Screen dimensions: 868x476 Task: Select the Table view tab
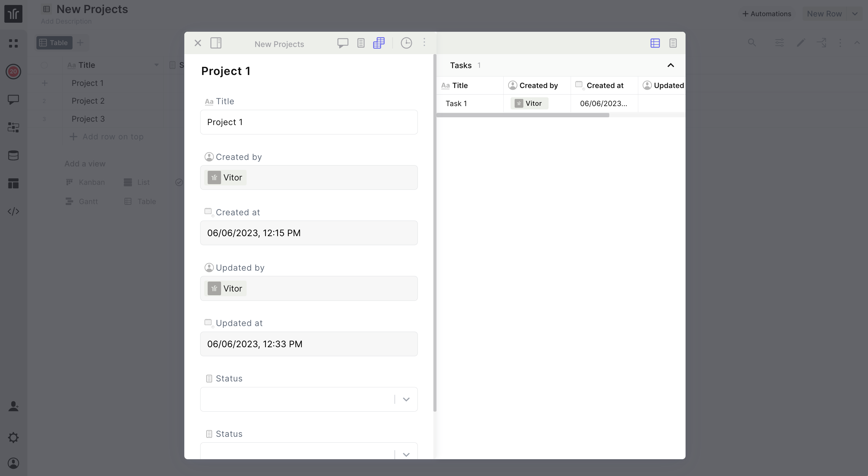tap(54, 43)
